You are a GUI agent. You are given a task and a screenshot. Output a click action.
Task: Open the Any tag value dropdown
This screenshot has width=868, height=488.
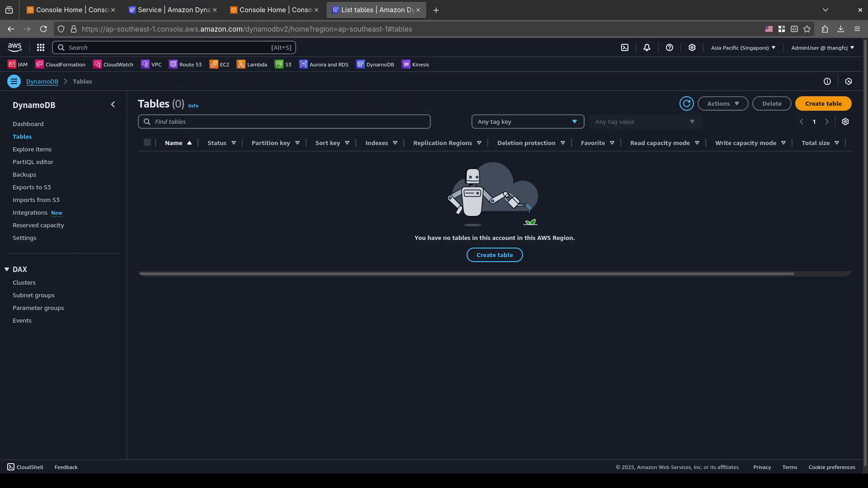click(645, 122)
